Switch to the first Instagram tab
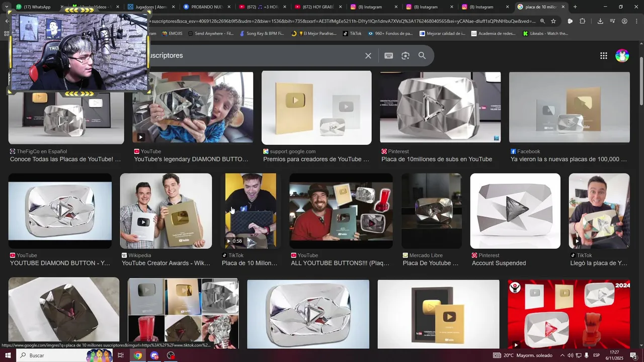 [372, 7]
